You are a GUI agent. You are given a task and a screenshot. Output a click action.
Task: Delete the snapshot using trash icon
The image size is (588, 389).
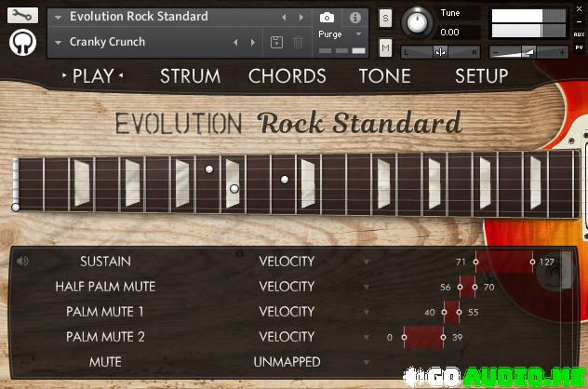click(x=298, y=43)
